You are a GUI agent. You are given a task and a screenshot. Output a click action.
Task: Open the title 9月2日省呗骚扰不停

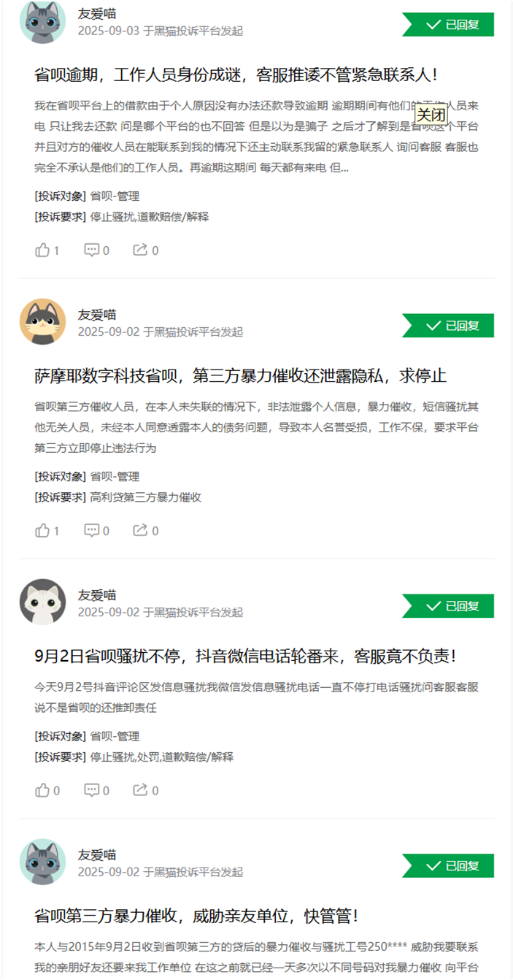(x=246, y=656)
